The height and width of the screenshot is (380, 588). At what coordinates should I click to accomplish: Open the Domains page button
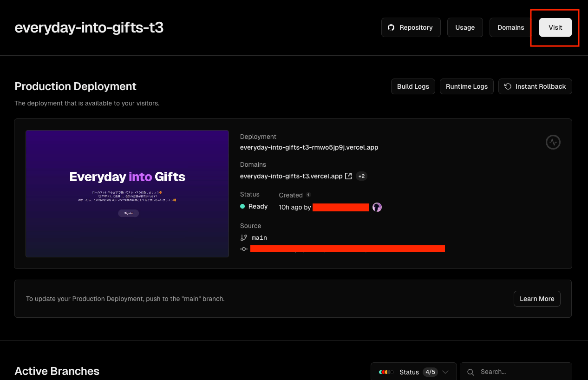pyautogui.click(x=511, y=27)
